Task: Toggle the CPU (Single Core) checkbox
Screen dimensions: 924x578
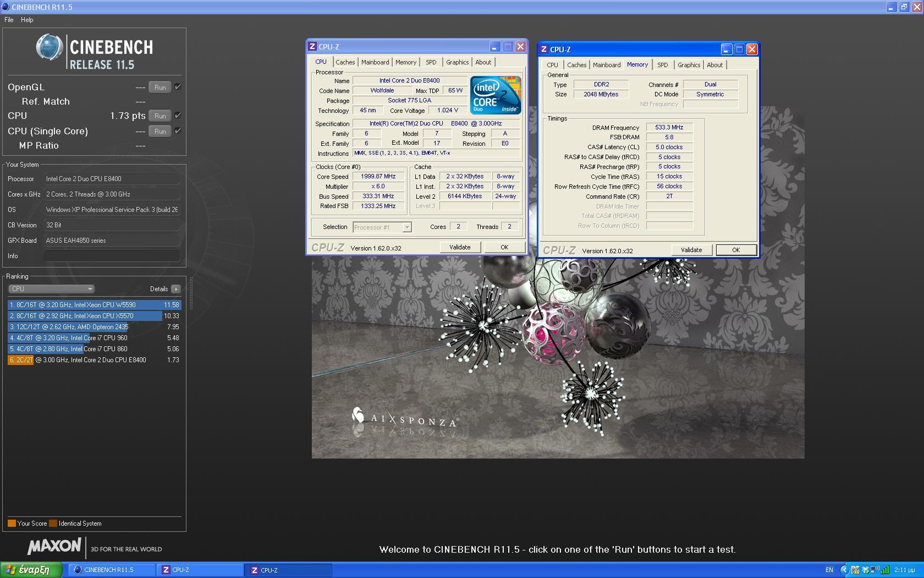Action: click(x=178, y=130)
